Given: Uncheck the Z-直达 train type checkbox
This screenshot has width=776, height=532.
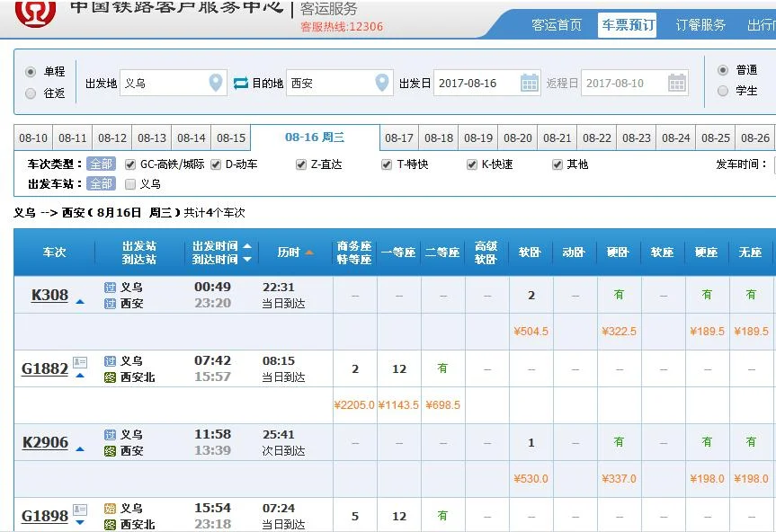Looking at the screenshot, I should coord(301,164).
